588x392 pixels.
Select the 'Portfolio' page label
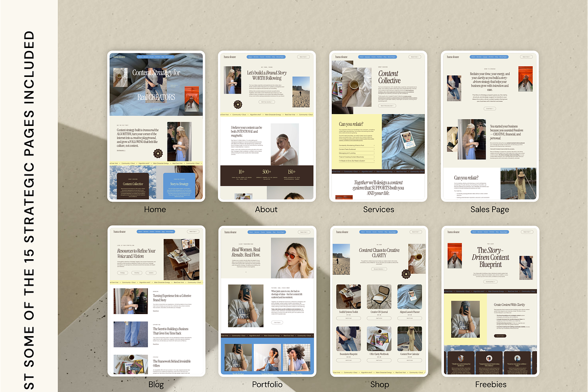click(267, 384)
